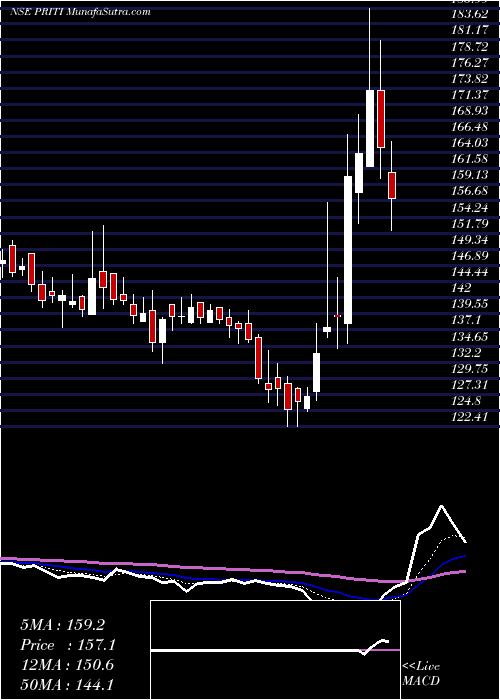
Task: Select the 168.93 price axis label
Action: coord(469,111)
